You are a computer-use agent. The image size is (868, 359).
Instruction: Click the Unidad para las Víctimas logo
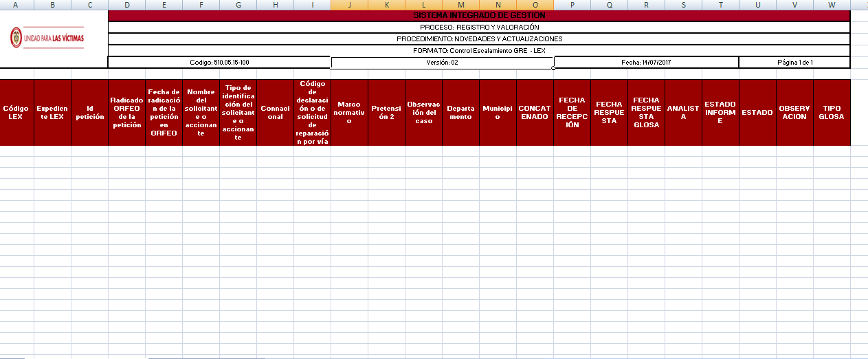(47, 38)
